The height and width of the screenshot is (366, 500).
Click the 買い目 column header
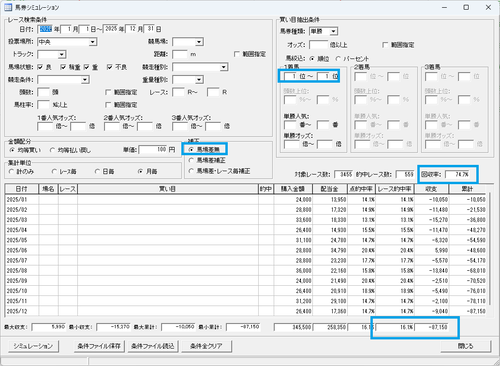click(x=168, y=189)
